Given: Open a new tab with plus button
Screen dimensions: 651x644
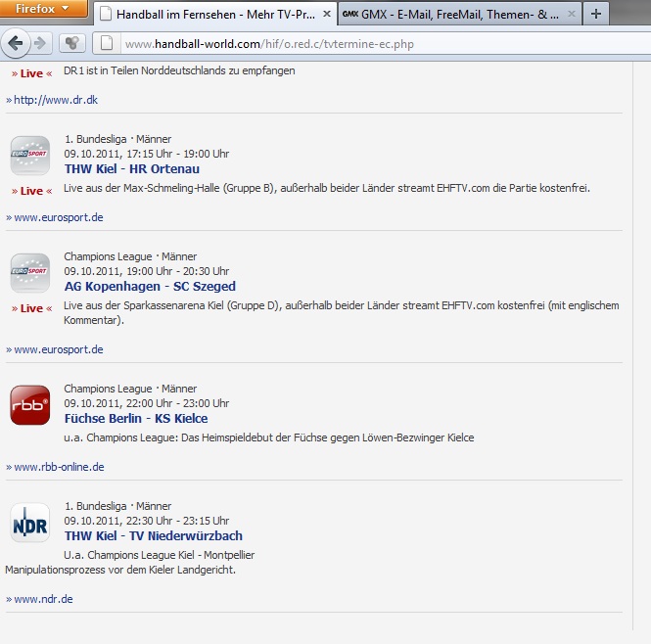Looking at the screenshot, I should [x=596, y=15].
